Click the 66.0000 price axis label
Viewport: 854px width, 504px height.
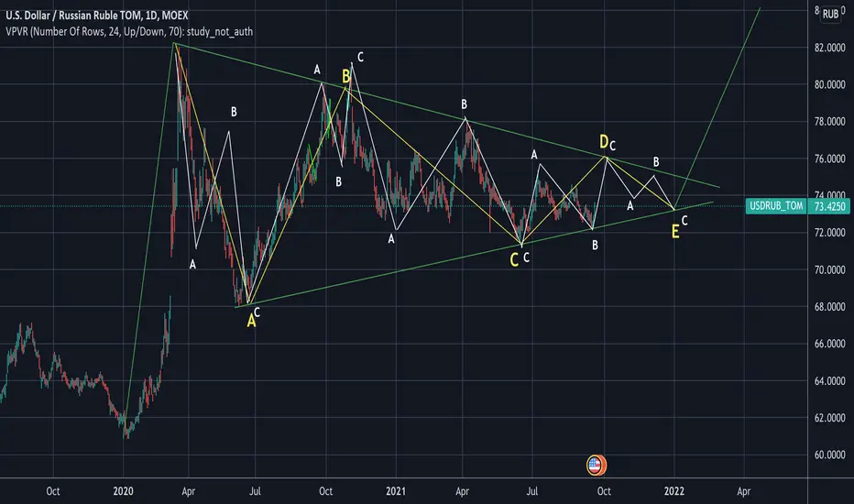[x=829, y=344]
